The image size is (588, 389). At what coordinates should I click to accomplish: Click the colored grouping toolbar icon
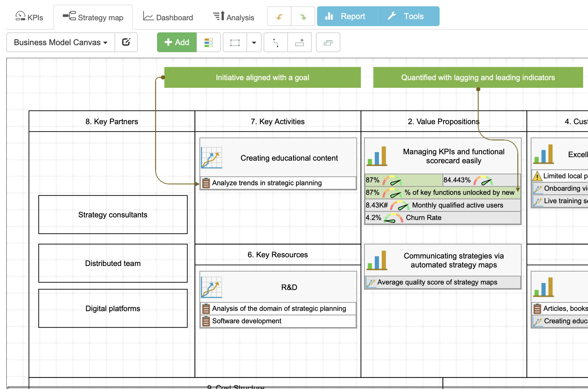tap(208, 43)
